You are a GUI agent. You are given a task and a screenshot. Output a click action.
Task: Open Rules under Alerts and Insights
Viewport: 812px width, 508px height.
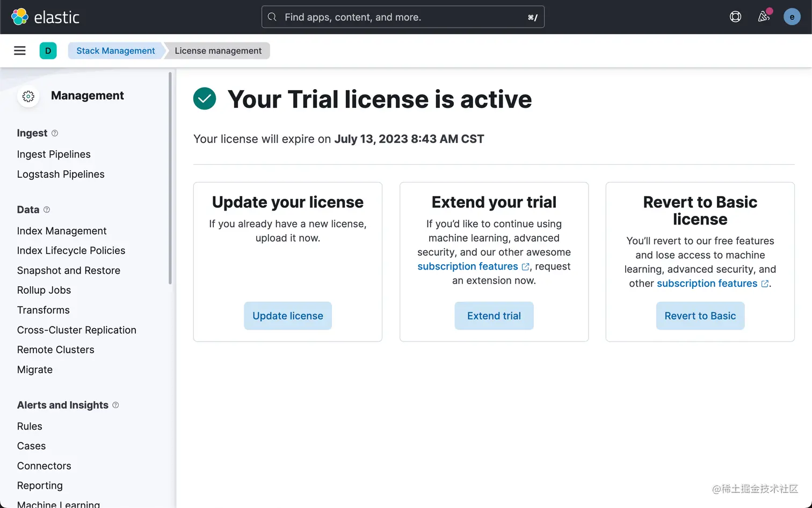pyautogui.click(x=30, y=426)
